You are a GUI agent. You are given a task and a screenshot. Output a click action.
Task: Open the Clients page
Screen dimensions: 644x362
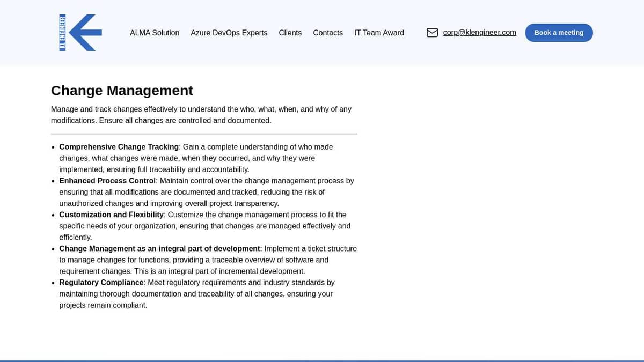click(290, 33)
